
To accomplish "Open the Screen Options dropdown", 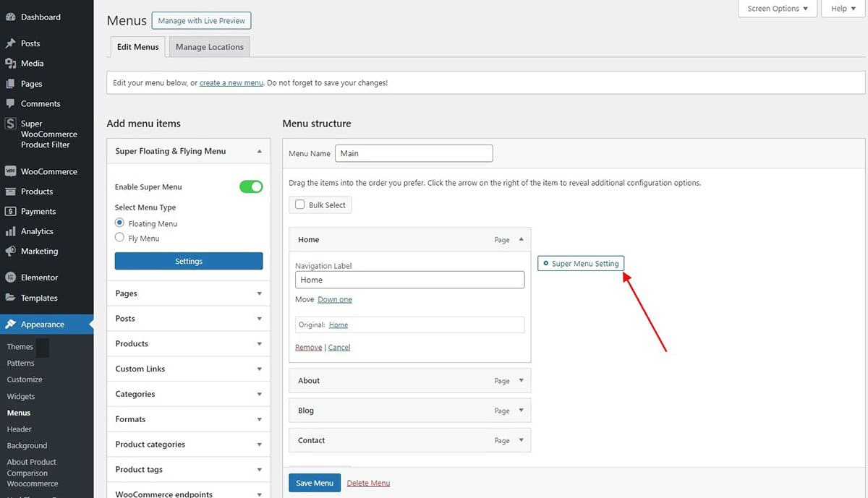I will 778,9.
